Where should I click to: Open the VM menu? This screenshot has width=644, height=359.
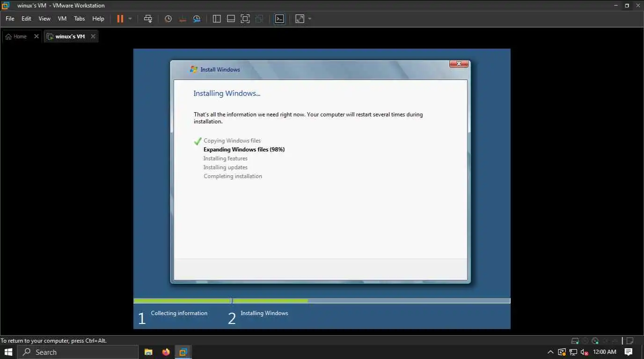coord(62,19)
